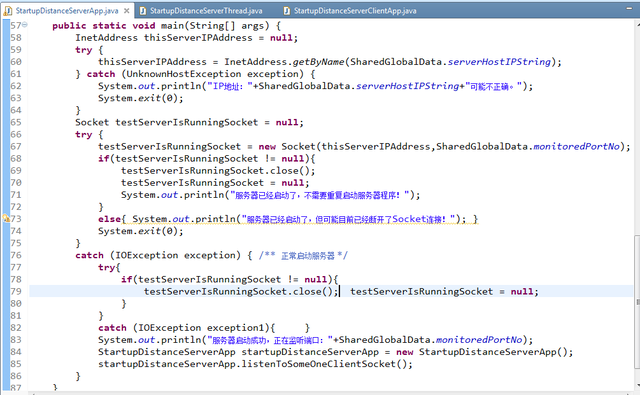Click 'getByName' on line 60

pos(319,62)
